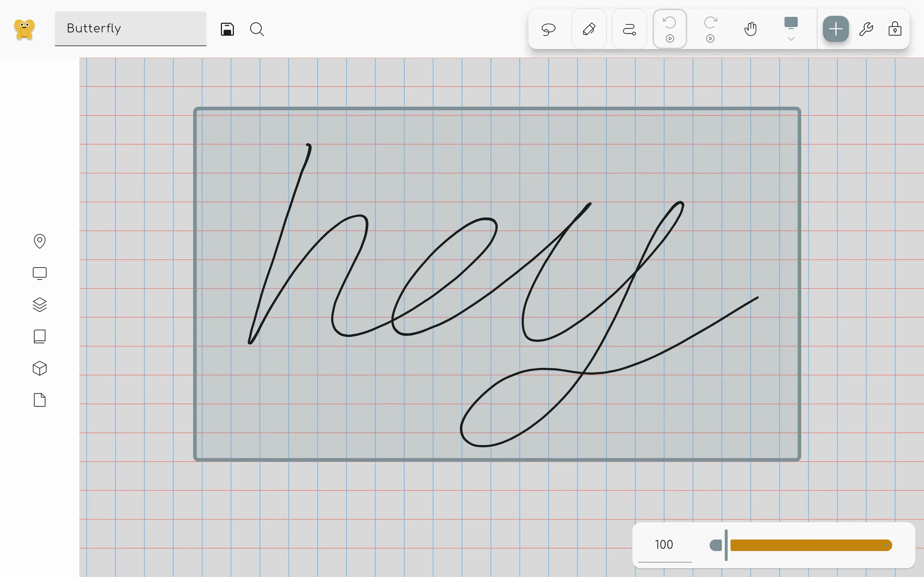Open the wrench tool settings

coord(866,29)
